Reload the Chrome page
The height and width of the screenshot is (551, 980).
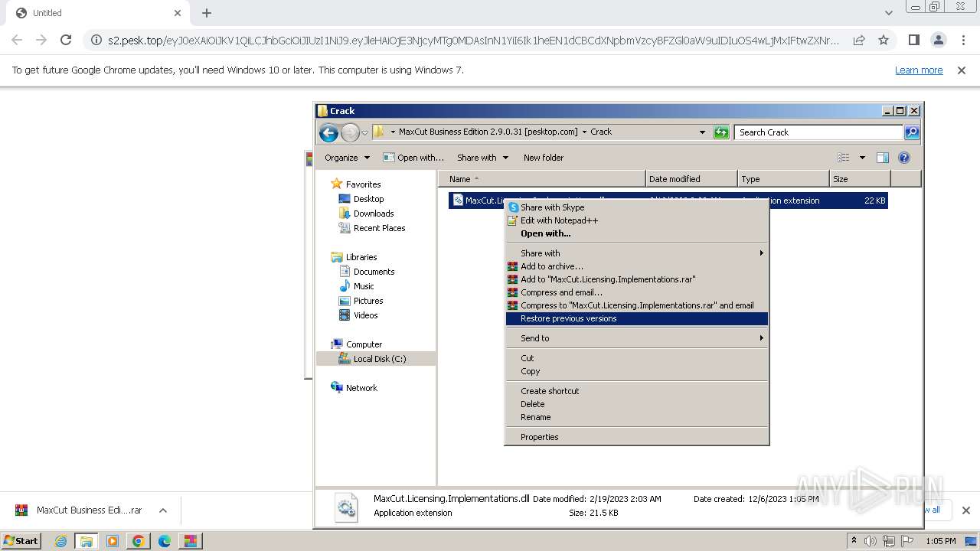coord(66,40)
